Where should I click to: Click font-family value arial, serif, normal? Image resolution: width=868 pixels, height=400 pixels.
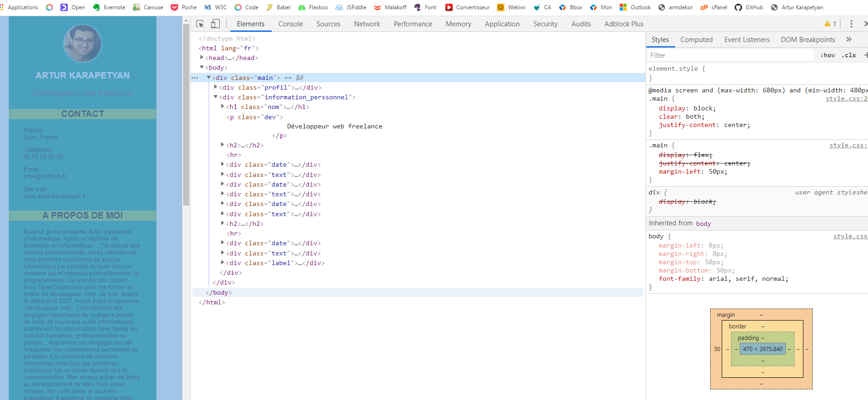(x=747, y=279)
